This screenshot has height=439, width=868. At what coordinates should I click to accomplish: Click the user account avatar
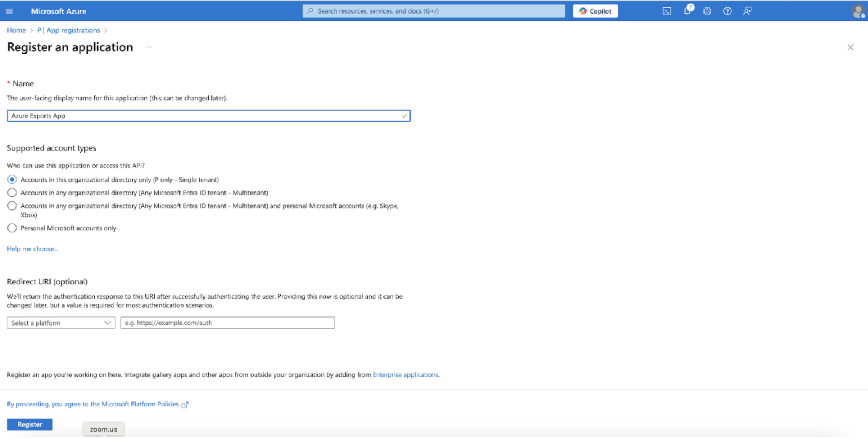(858, 11)
